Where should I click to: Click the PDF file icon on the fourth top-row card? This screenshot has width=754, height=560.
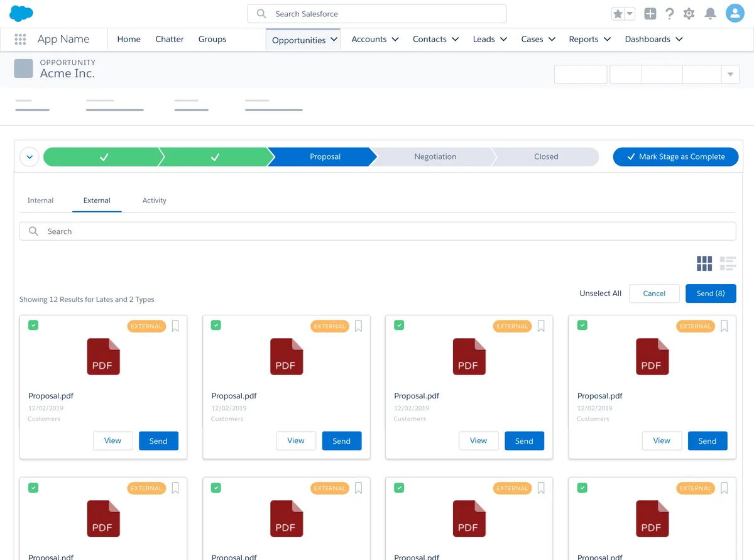click(x=652, y=357)
